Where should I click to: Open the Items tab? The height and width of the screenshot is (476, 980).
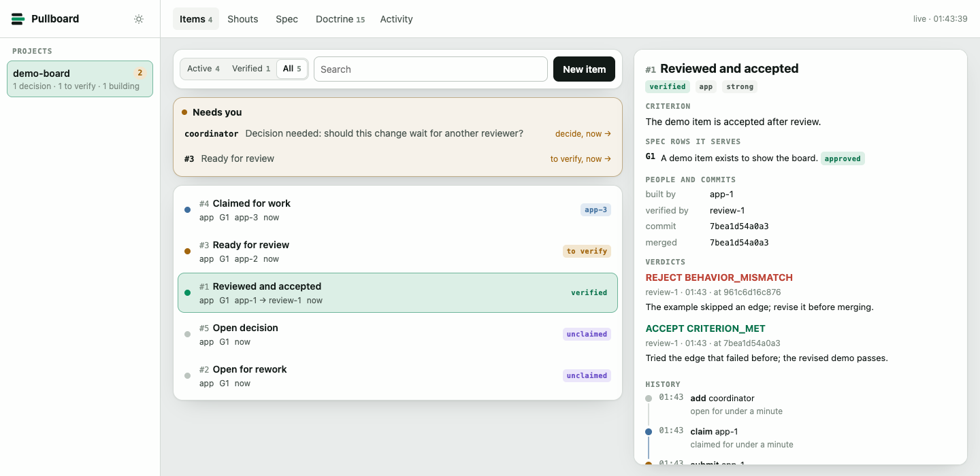pos(196,19)
